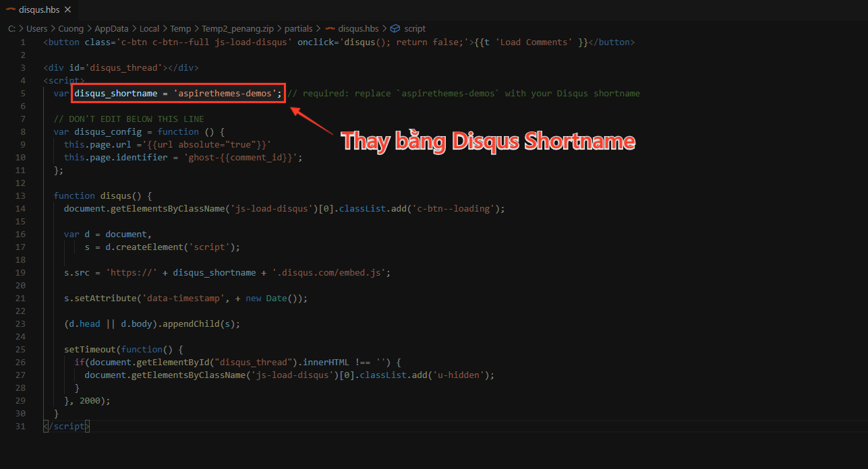
Task: Open the 'Cuong' breadcrumb folder
Action: (x=71, y=29)
